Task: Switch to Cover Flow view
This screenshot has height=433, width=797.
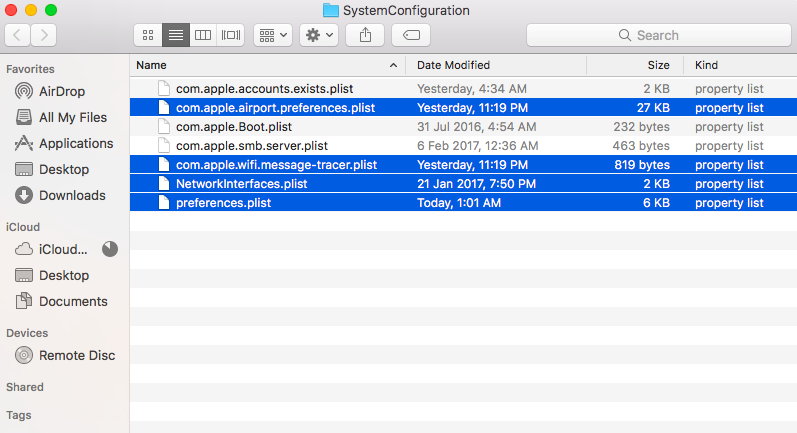Action: (231, 35)
